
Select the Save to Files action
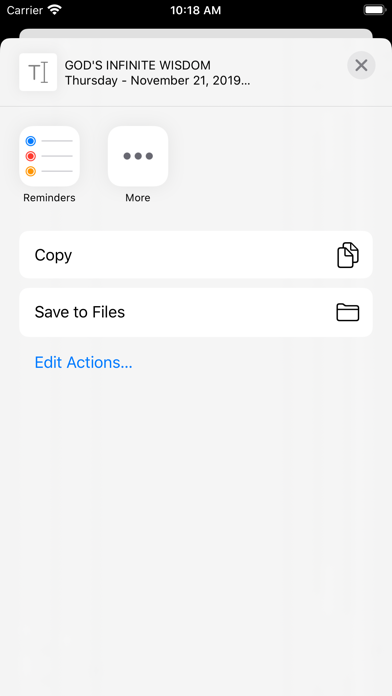(196, 312)
